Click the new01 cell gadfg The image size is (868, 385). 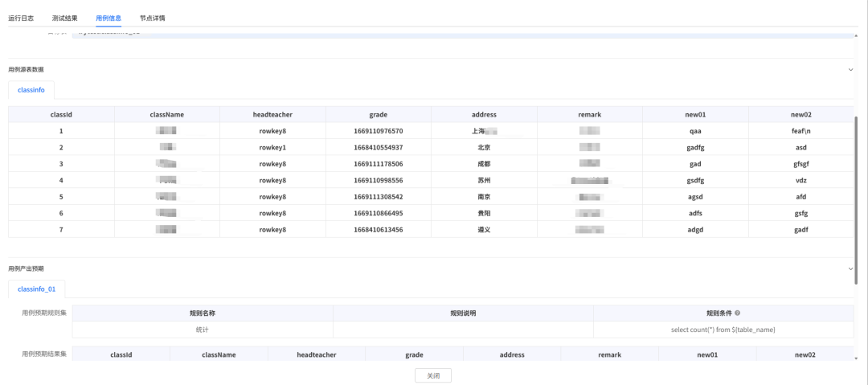695,147
